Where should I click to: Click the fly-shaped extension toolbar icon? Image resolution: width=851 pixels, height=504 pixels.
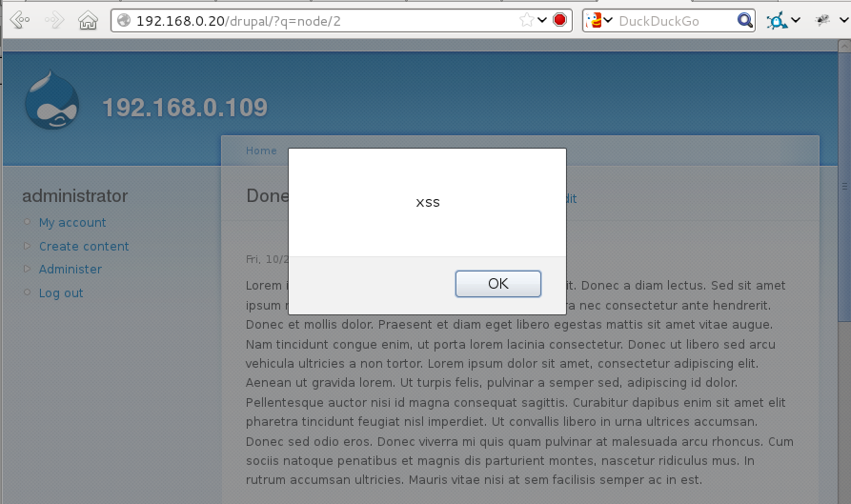tap(822, 21)
